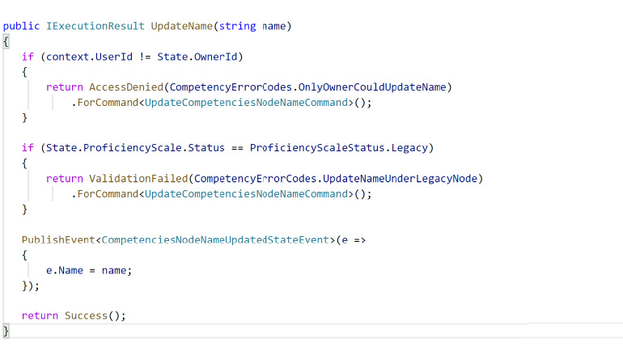Screen dimensions: 623x364
Task: Click the public access modifier keyword
Action: click(21, 26)
